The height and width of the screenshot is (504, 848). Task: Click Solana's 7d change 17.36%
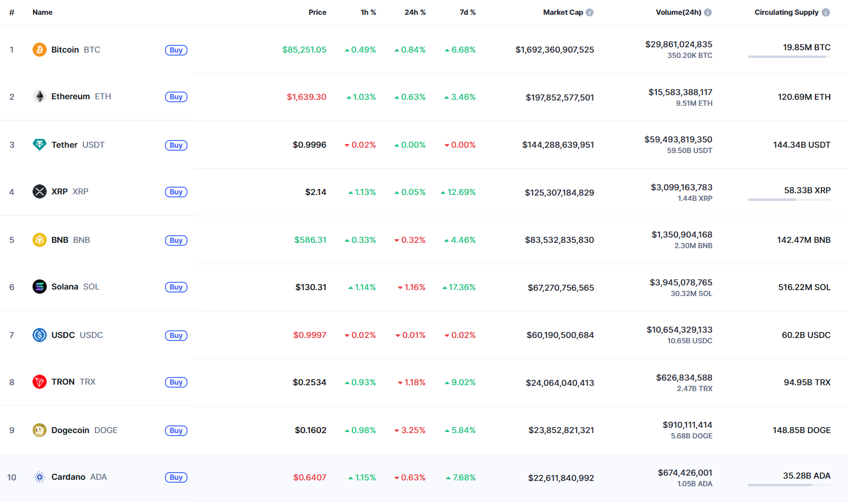[x=459, y=287]
